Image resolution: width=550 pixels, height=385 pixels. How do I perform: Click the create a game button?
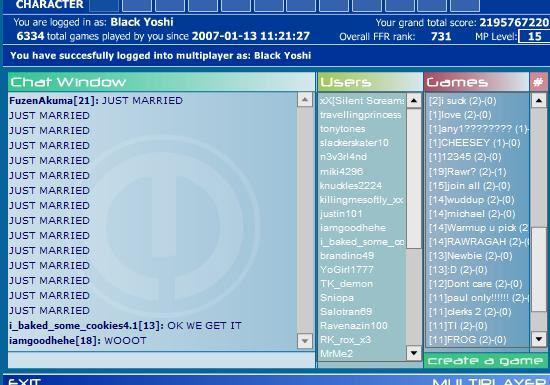pyautogui.click(x=485, y=361)
